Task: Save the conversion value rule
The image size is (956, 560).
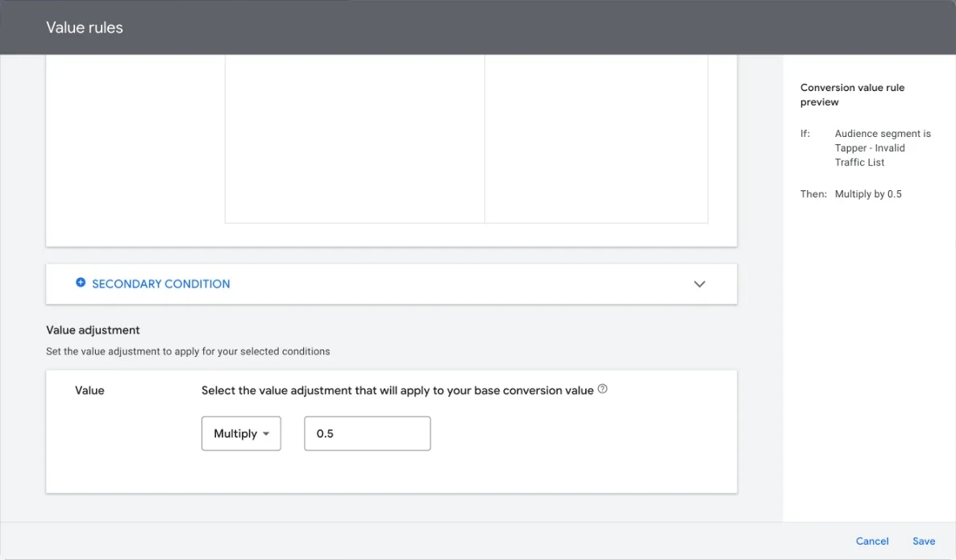Action: [x=924, y=541]
